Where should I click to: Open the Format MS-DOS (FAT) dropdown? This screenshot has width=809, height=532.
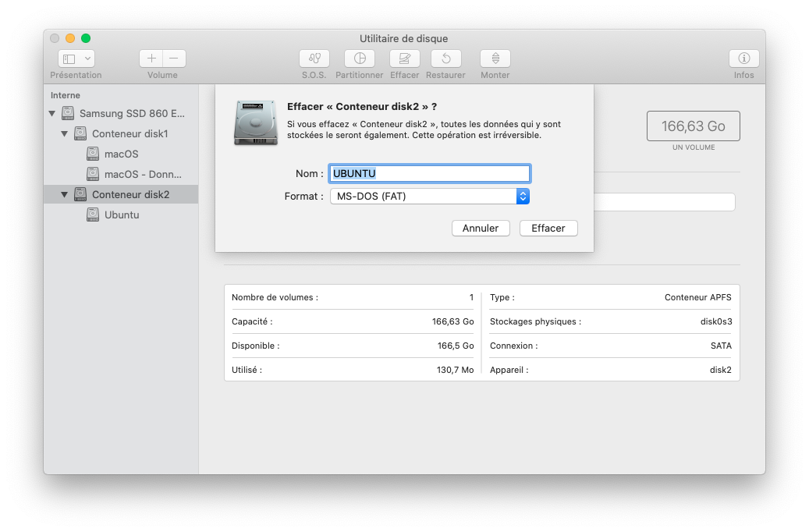(x=430, y=196)
